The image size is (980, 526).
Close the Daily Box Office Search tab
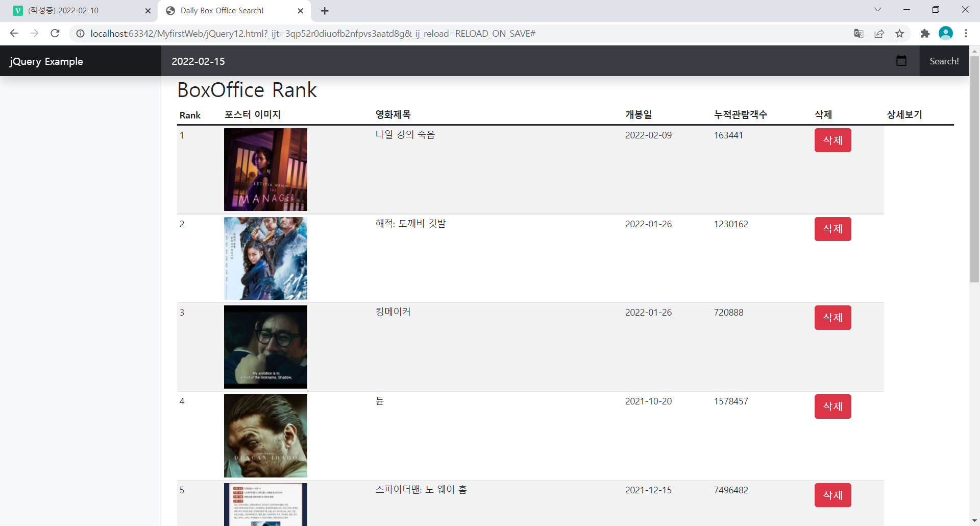click(x=300, y=11)
